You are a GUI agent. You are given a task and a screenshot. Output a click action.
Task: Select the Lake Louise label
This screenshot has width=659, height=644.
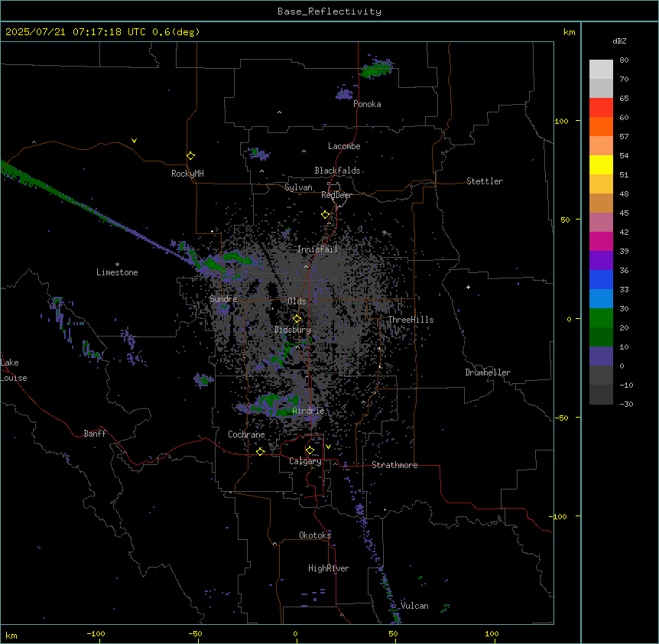(14, 370)
